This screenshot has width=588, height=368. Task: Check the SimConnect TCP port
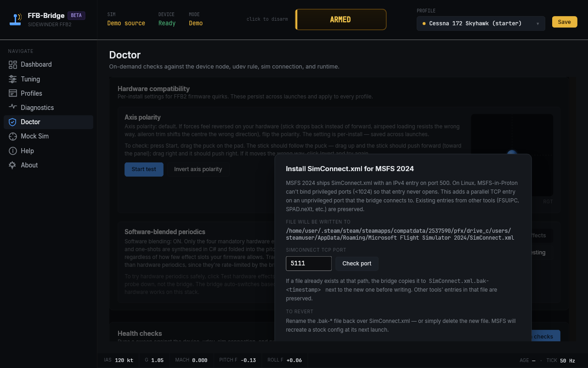tap(357, 264)
